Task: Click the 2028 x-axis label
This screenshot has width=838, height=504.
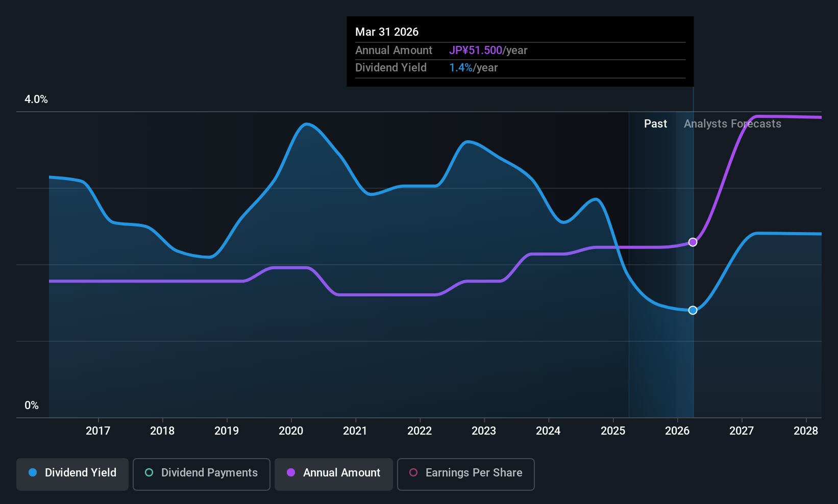Action: tap(806, 431)
